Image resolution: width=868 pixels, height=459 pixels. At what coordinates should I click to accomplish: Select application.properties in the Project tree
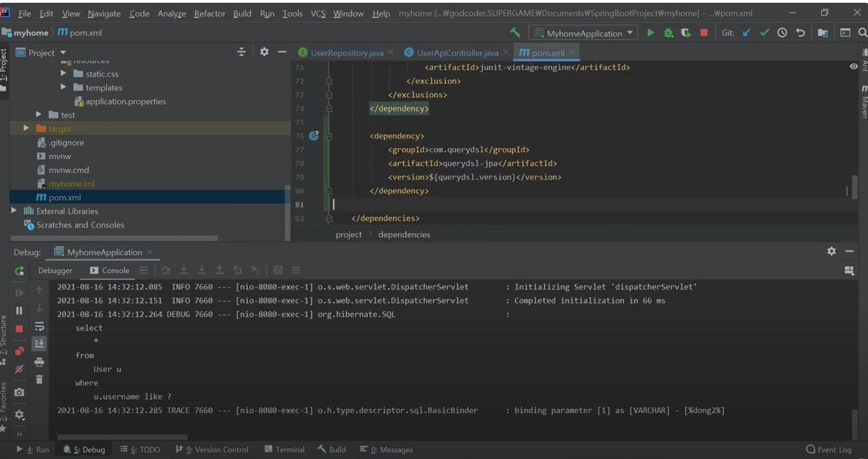click(126, 102)
